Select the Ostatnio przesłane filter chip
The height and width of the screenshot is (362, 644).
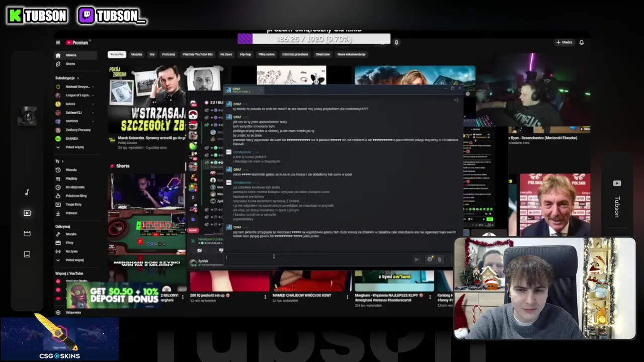[x=295, y=54]
